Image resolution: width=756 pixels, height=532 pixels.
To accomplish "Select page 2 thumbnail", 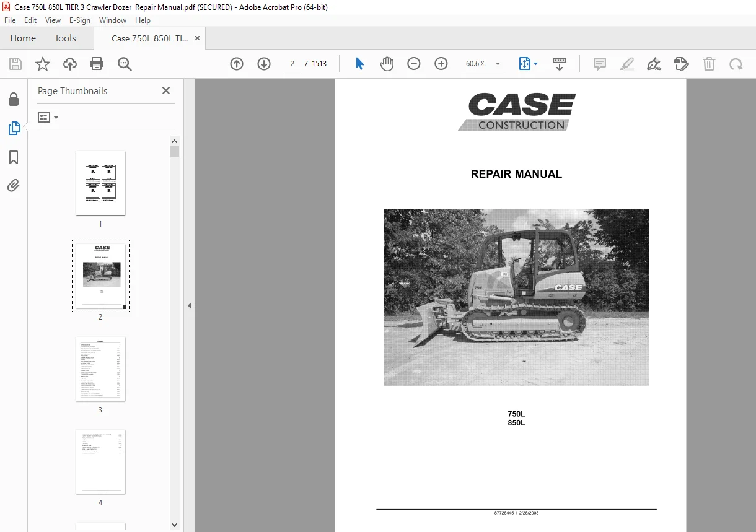I will (x=100, y=276).
